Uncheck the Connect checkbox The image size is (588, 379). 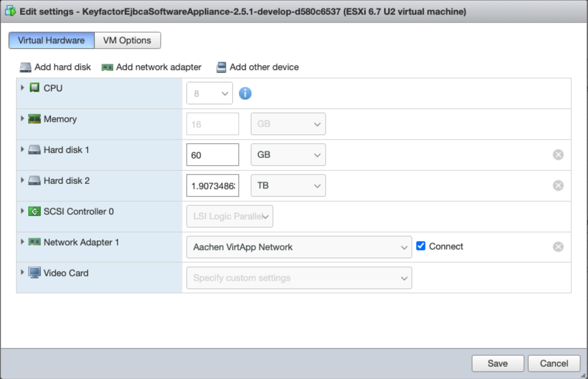[x=421, y=246]
